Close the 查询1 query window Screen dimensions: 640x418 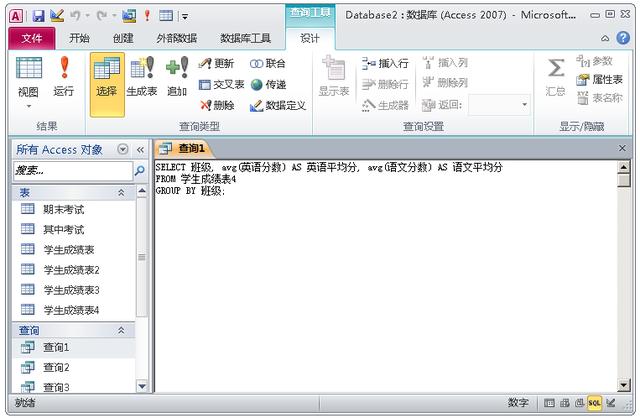click(622, 148)
